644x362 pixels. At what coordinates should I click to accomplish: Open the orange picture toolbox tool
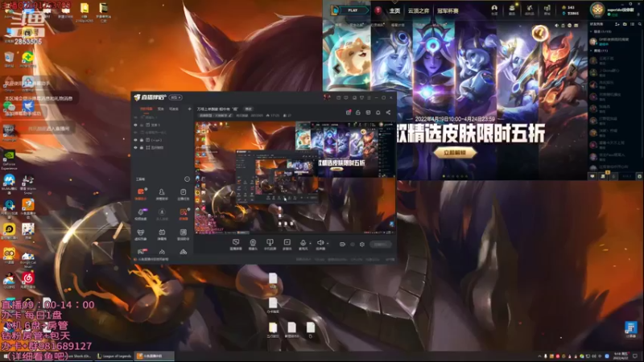pos(184,214)
